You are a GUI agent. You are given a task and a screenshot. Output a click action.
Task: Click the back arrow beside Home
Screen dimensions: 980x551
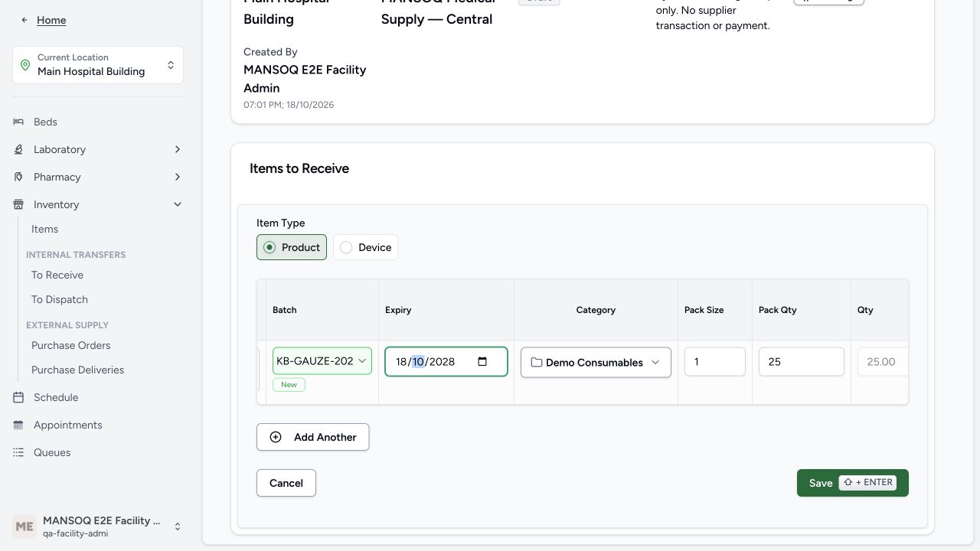(25, 20)
